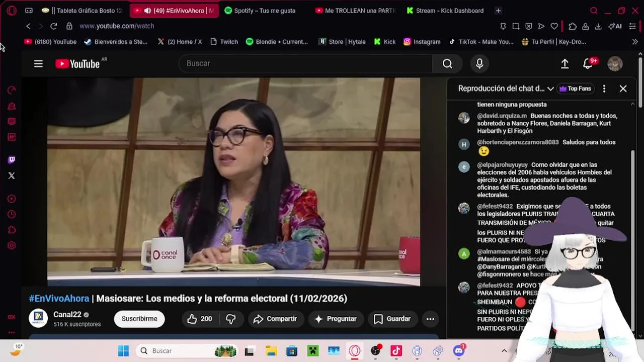Screen dimensions: 644x362
Task: Open the (2) Home / X bookmark
Action: tap(180, 42)
